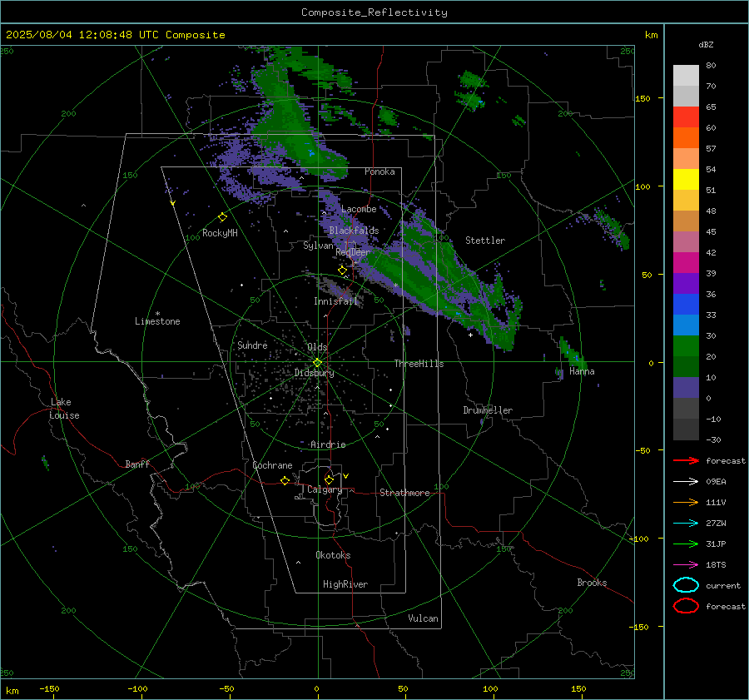Click the Blackfalds city label
749x700 pixels.
coord(354,231)
